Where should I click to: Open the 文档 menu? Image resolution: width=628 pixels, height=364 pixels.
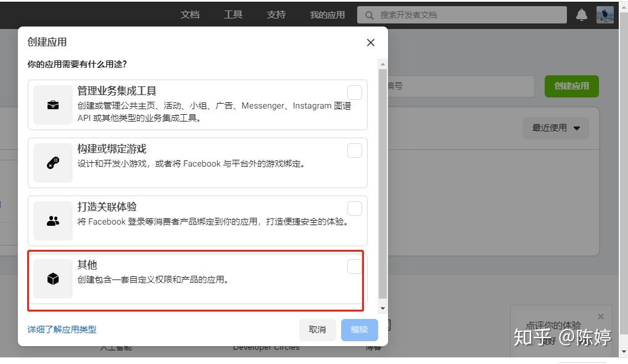point(189,14)
